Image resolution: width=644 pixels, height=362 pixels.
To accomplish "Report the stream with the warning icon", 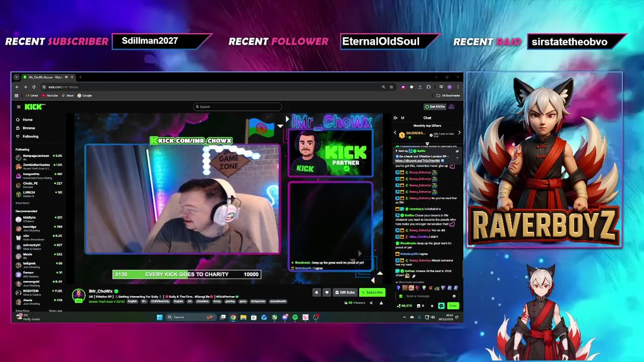I will pyautogui.click(x=381, y=303).
